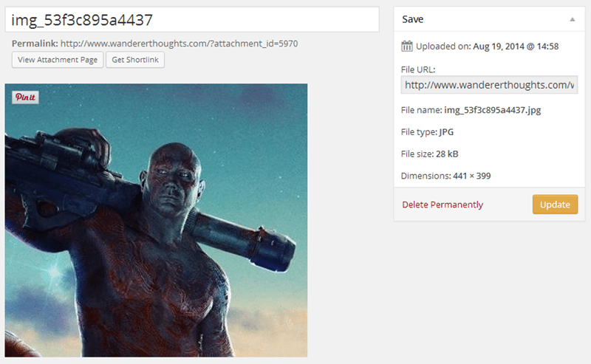The height and width of the screenshot is (364, 591).
Task: Click Delete Permanently link
Action: 443,205
